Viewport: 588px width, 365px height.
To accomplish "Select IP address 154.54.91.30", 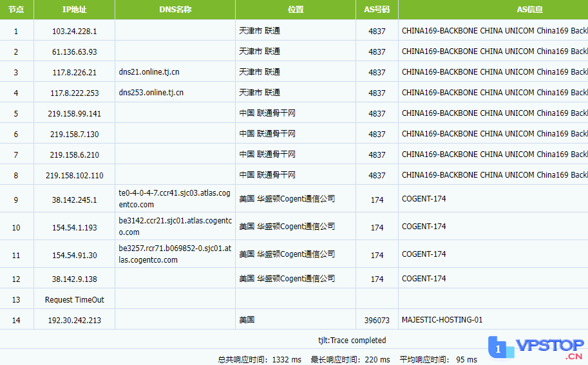I will pyautogui.click(x=74, y=255).
